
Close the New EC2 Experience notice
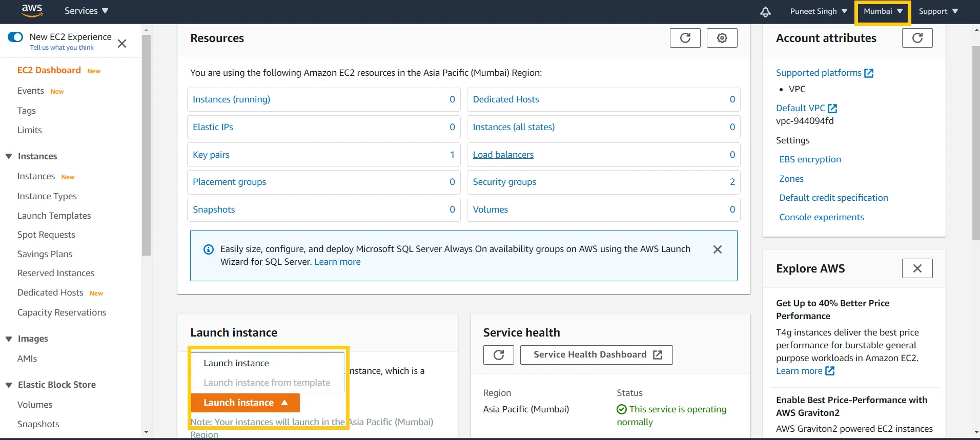(122, 44)
